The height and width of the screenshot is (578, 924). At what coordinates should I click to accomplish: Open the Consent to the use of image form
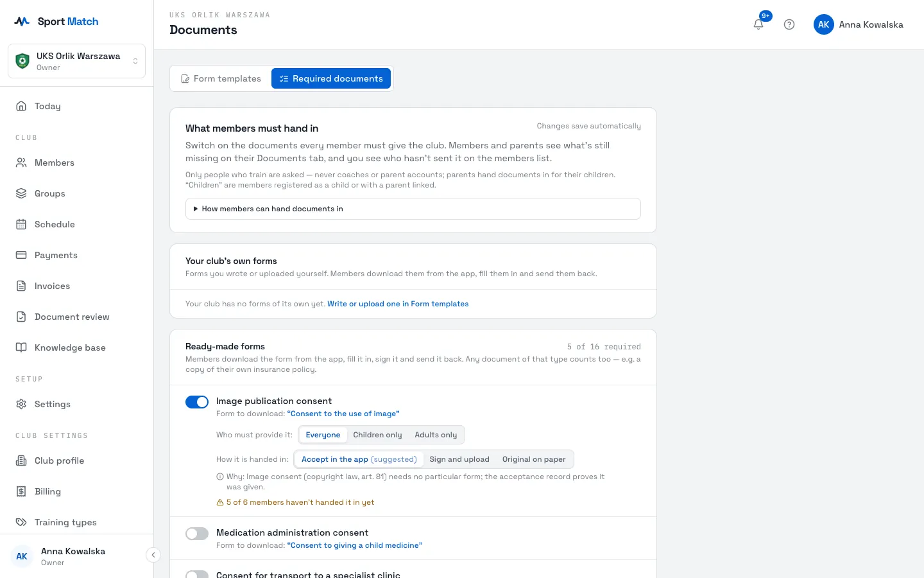click(343, 414)
